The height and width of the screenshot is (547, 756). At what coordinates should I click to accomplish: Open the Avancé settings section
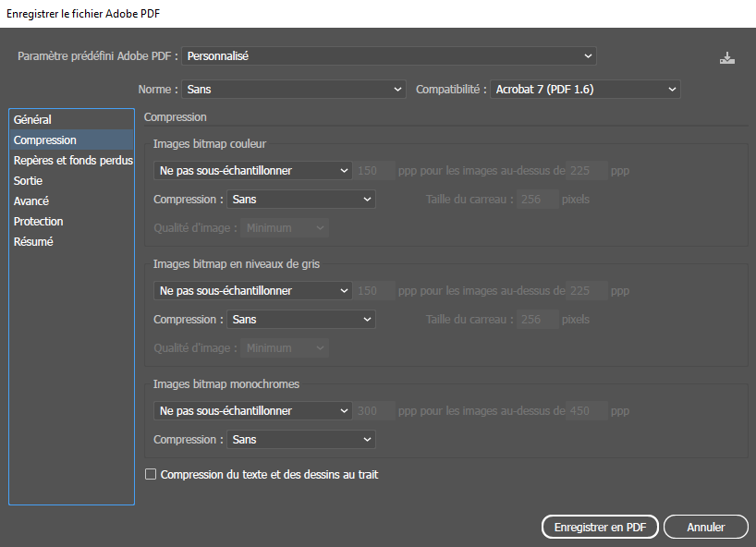(31, 201)
